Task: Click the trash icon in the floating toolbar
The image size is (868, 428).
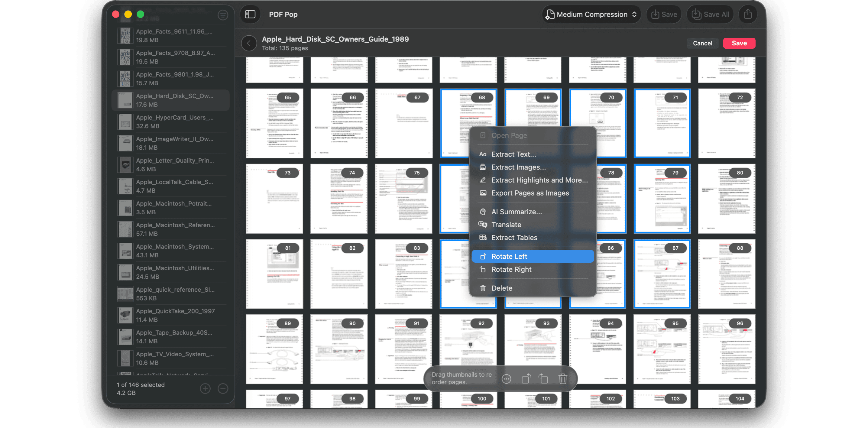Action: click(x=562, y=379)
